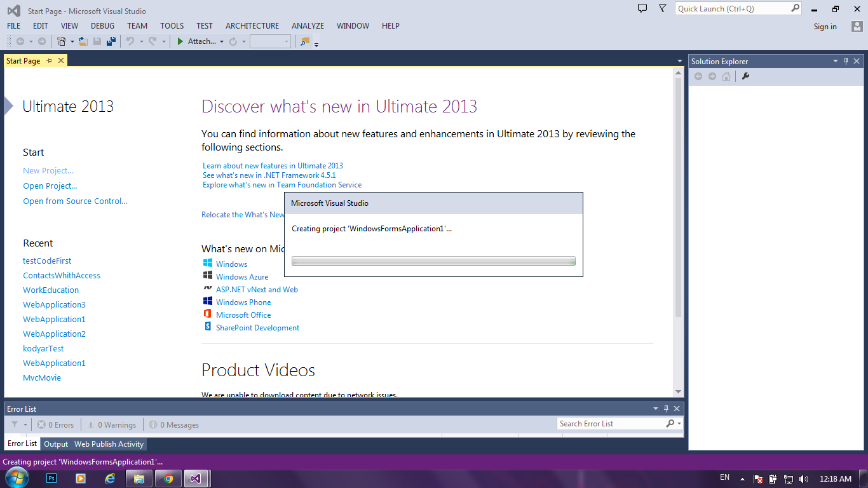Click the Sign in link

[x=825, y=27]
